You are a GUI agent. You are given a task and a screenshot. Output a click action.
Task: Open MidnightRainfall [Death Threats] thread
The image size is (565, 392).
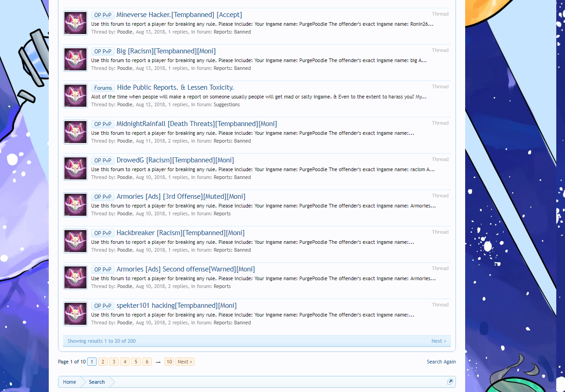pos(196,124)
